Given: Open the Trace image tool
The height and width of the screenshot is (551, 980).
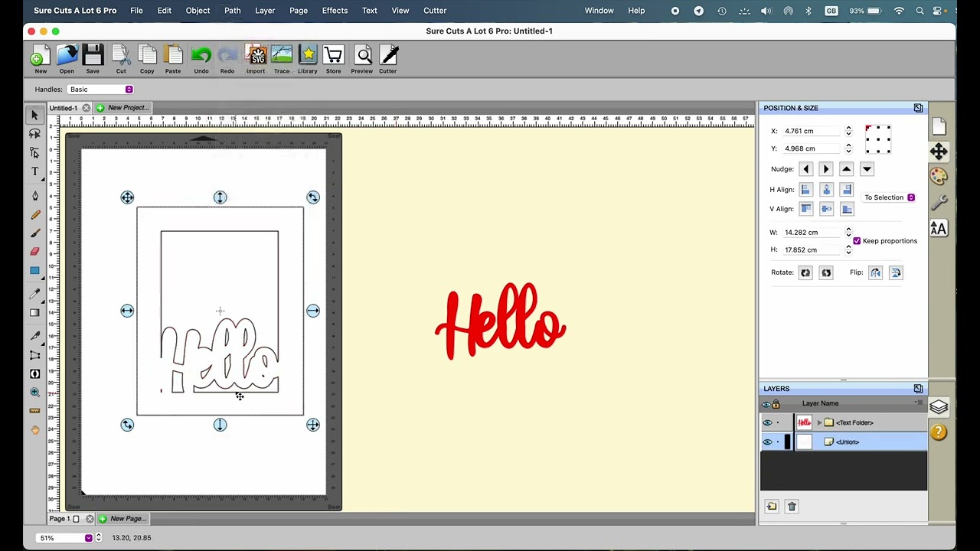Looking at the screenshot, I should [282, 60].
